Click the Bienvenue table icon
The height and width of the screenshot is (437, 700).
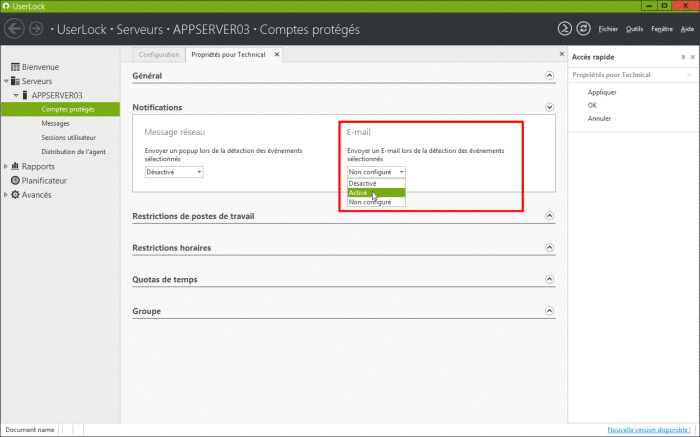(15, 67)
